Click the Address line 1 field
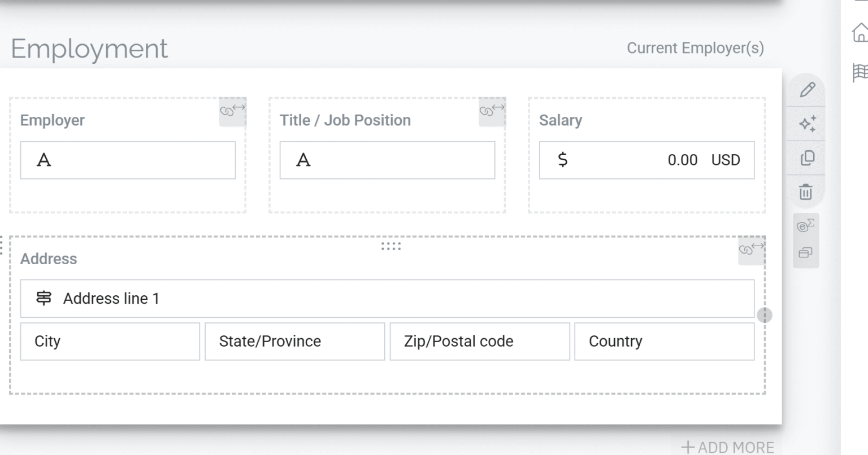The width and height of the screenshot is (868, 455). click(387, 299)
